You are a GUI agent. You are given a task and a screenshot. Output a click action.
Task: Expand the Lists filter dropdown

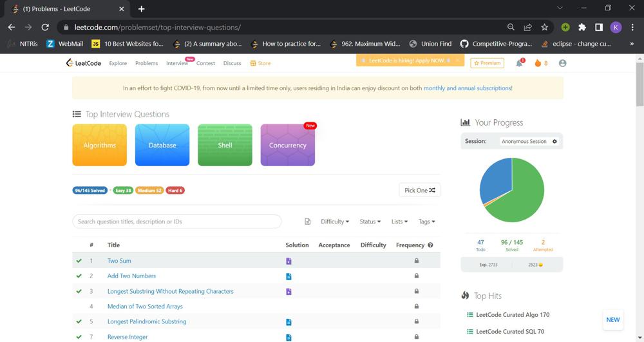coord(399,222)
